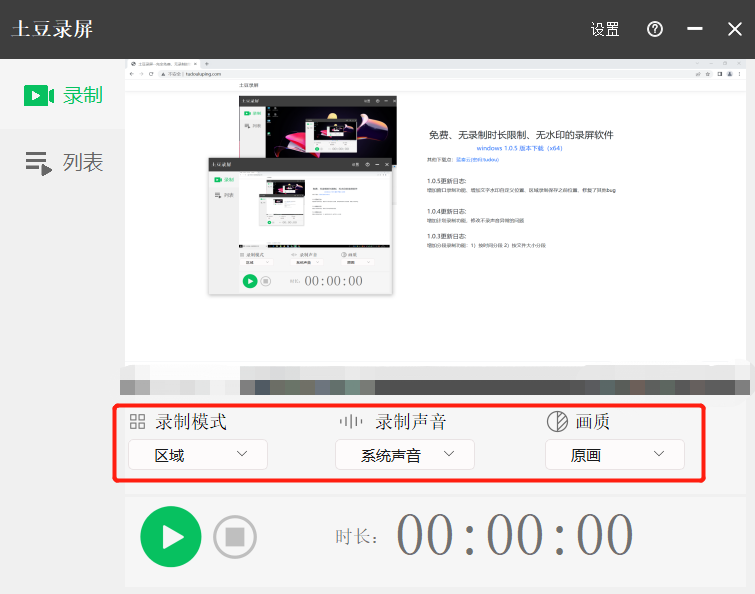Screen dimensions: 755x594
Task: Click the green camera icon beside 录制
Action: (39, 95)
